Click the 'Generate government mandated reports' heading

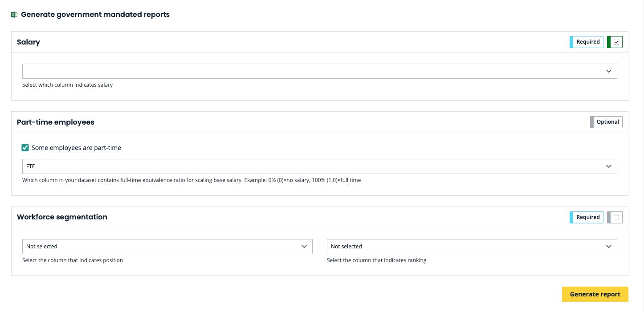[95, 15]
